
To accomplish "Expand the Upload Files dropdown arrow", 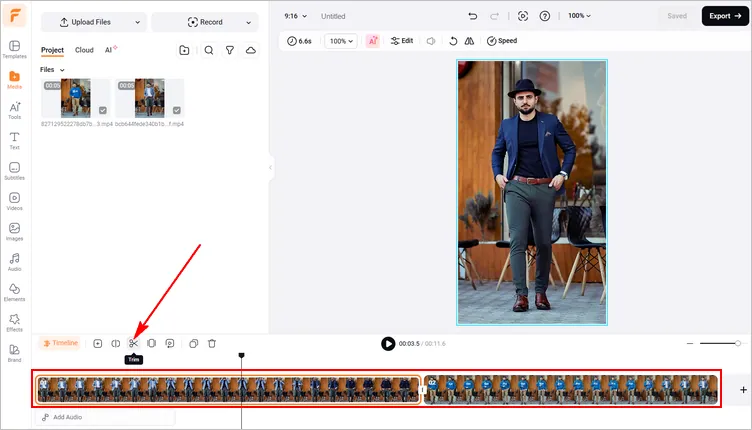I will 138,22.
